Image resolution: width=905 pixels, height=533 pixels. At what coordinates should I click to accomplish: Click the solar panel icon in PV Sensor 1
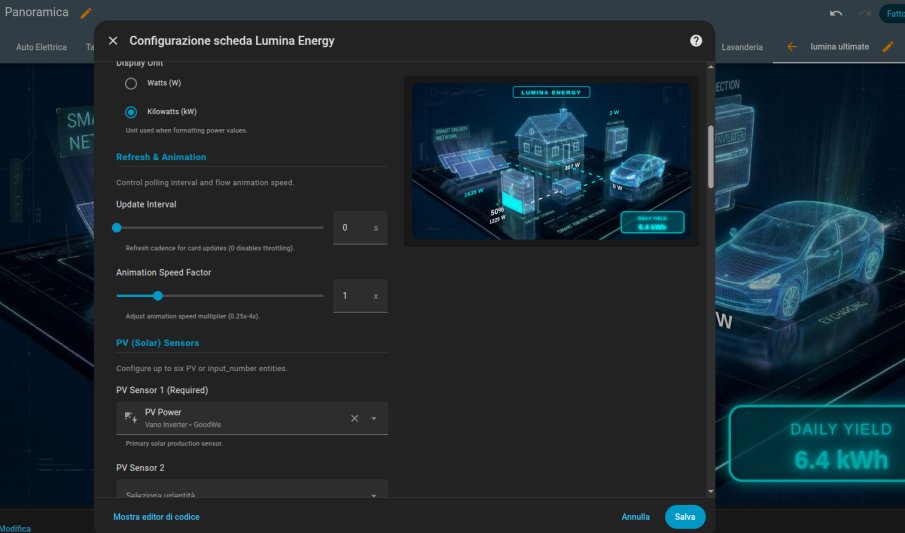point(129,417)
